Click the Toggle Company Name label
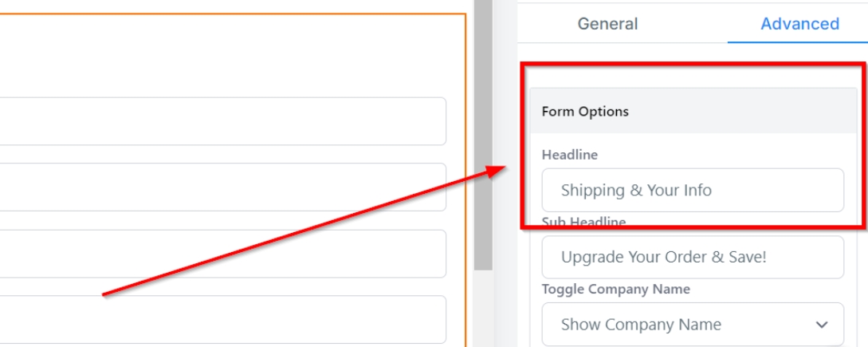 615,289
